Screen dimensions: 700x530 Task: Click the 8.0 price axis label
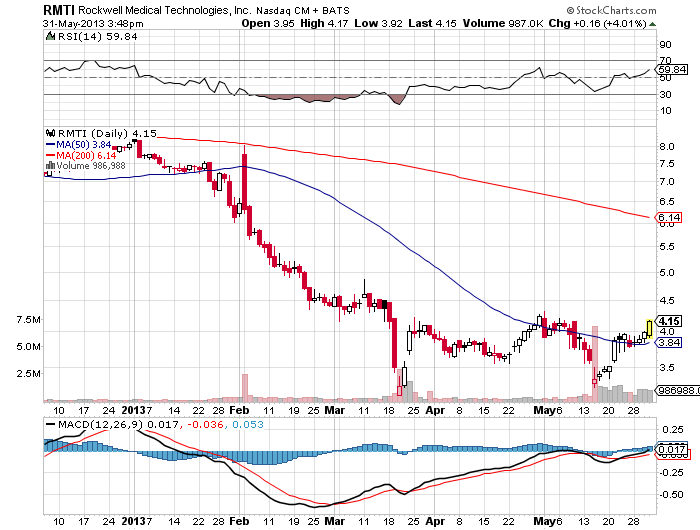click(x=667, y=146)
